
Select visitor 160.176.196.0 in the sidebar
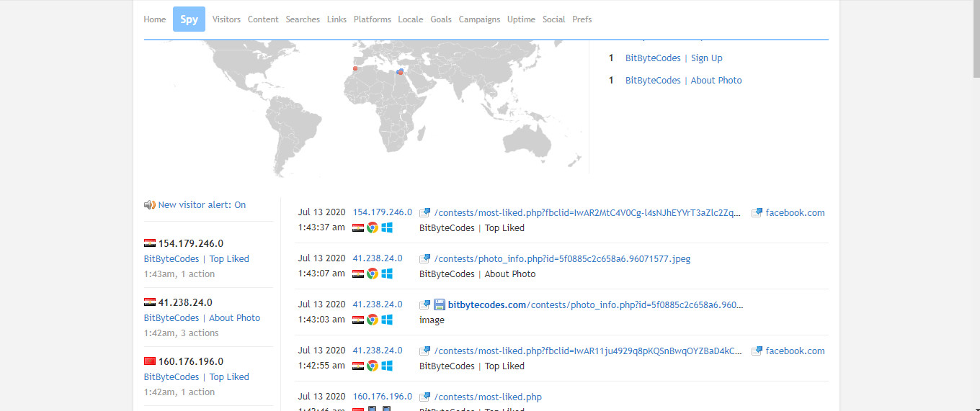[190, 361]
